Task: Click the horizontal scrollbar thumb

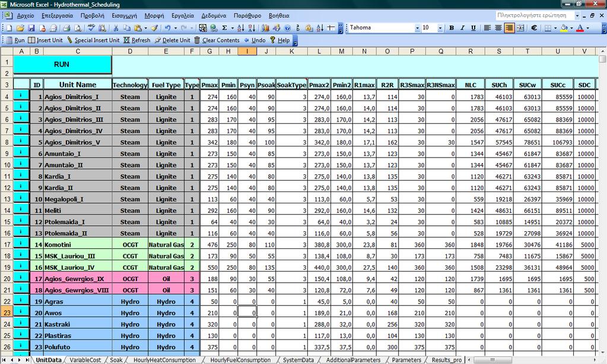Action: [492, 360]
